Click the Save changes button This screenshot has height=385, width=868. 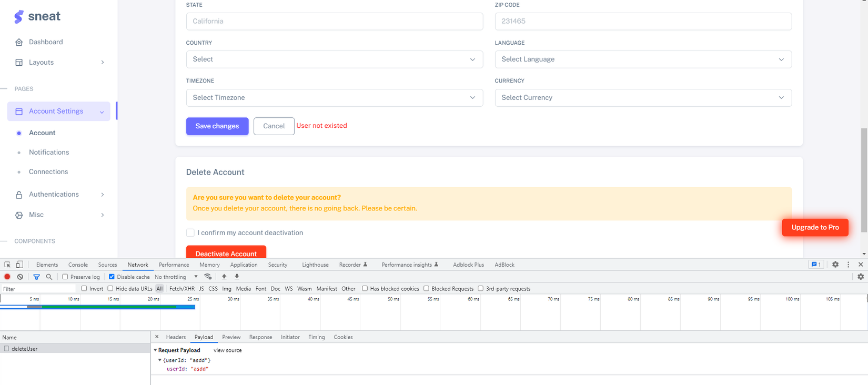(x=217, y=126)
